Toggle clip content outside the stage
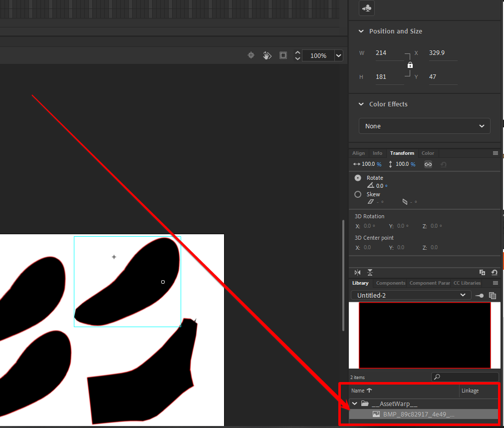This screenshot has width=504, height=428. pos(283,55)
